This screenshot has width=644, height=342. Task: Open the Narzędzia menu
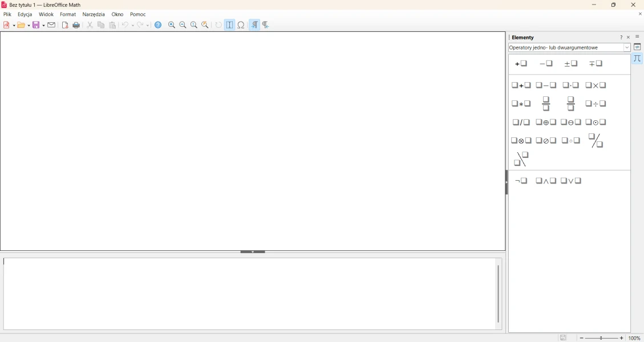pos(94,15)
